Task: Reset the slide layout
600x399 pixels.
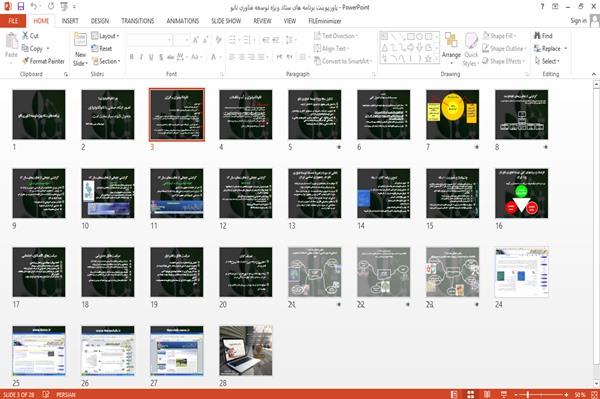Action: pos(102,49)
